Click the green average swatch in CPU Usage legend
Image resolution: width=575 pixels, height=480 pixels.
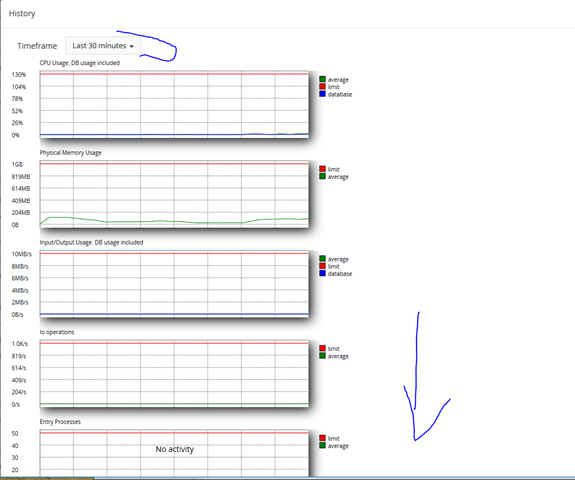coord(322,79)
